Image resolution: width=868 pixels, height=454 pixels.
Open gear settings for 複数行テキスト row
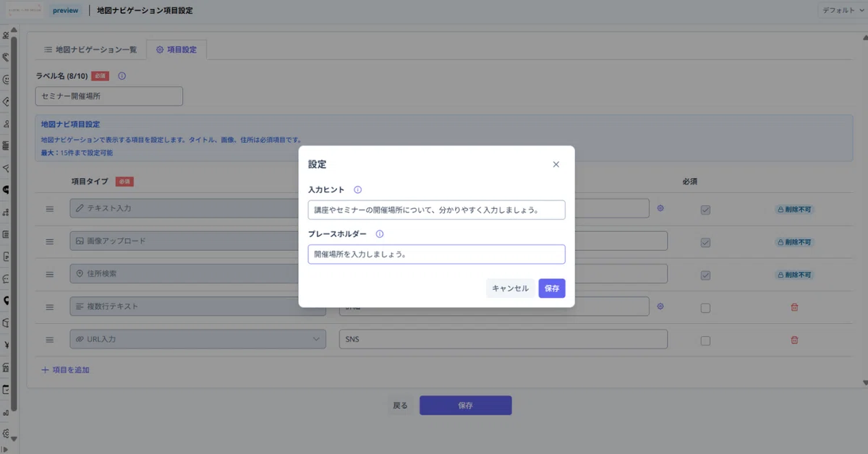[660, 307]
